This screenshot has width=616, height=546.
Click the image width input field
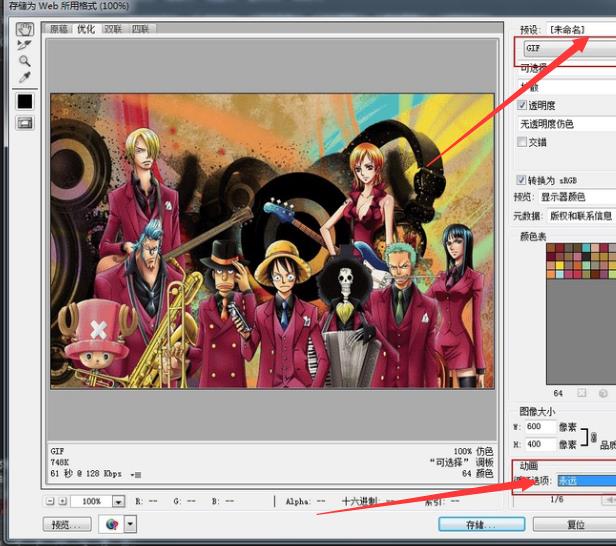539,427
